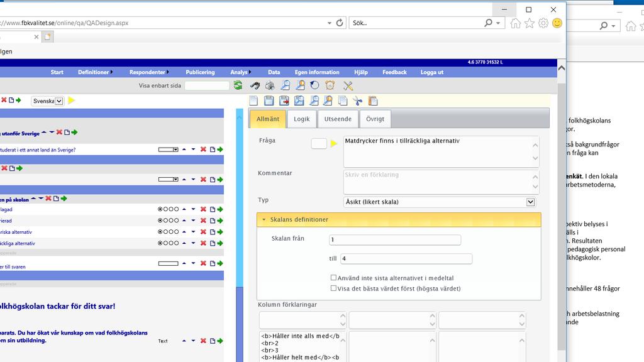Copy the question using the duplicate pages icon
Viewport: 644px width, 362px height.
point(343,101)
